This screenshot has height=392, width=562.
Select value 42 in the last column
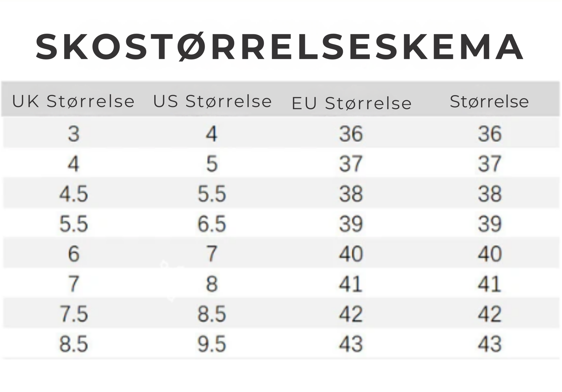tap(490, 314)
